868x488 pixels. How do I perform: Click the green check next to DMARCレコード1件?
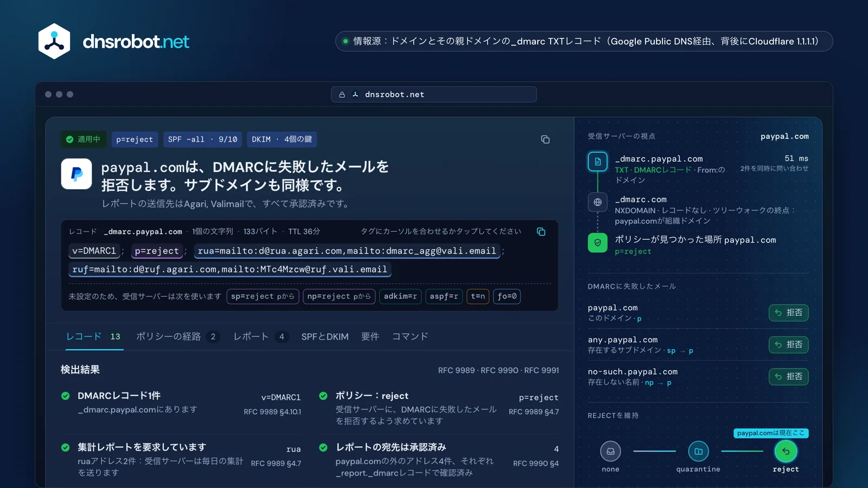(x=66, y=396)
